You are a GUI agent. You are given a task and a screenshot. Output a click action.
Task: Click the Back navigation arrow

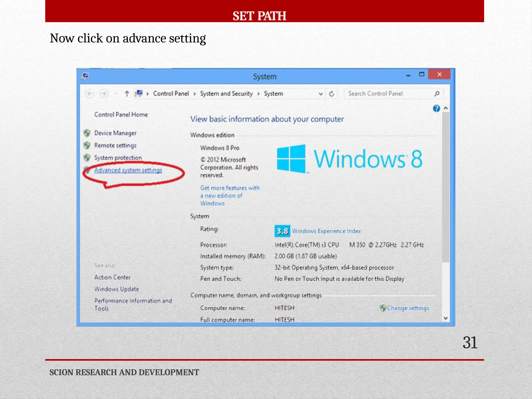(x=90, y=94)
